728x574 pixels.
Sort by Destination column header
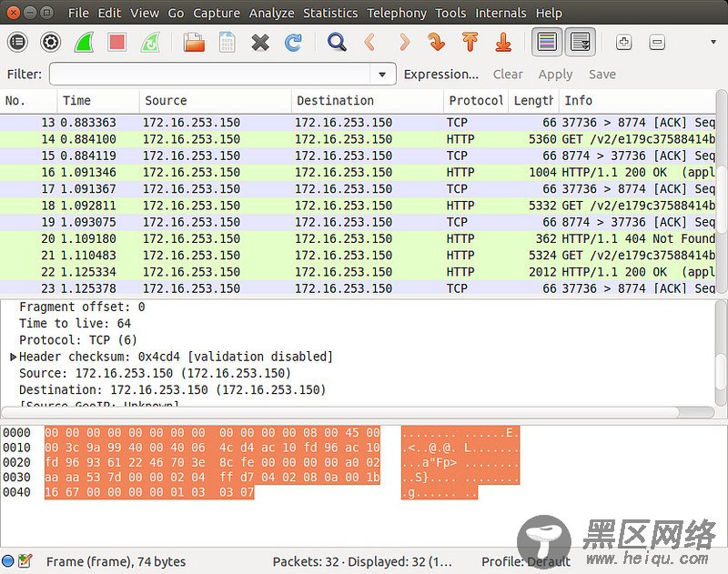tap(368, 101)
